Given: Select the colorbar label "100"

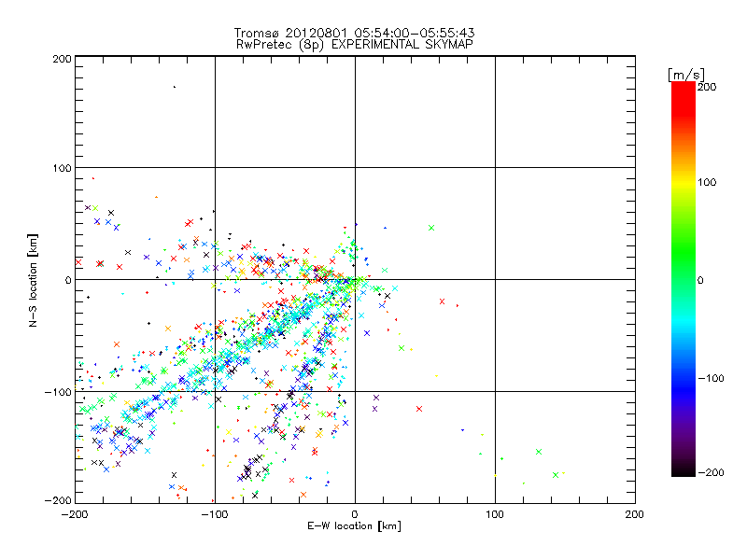Looking at the screenshot, I should pyautogui.click(x=707, y=182).
